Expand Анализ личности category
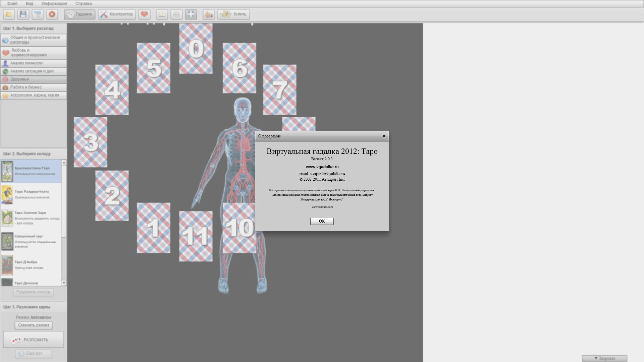Image resolution: width=644 pixels, height=362 pixels. click(x=34, y=63)
